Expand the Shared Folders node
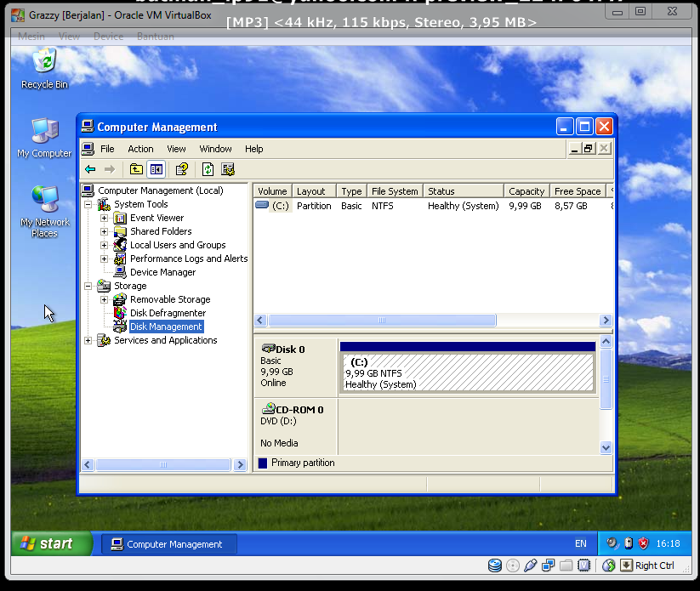 [104, 231]
